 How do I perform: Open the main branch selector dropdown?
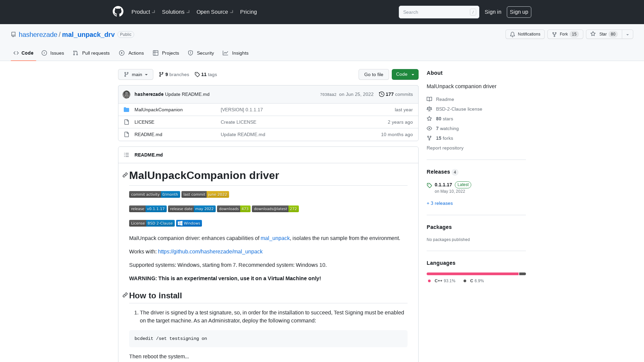[136, 74]
